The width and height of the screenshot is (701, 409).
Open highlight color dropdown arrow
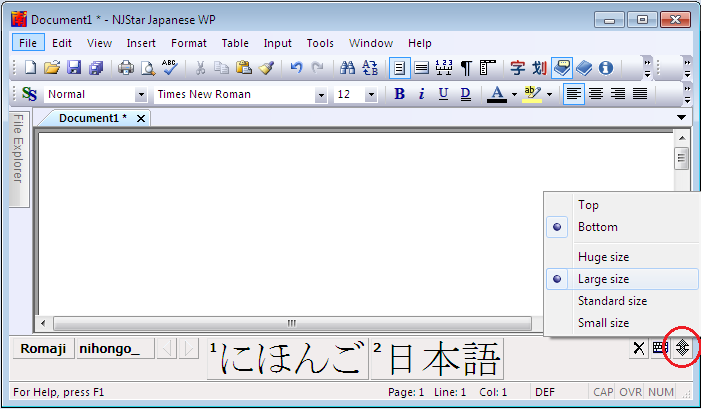click(549, 94)
